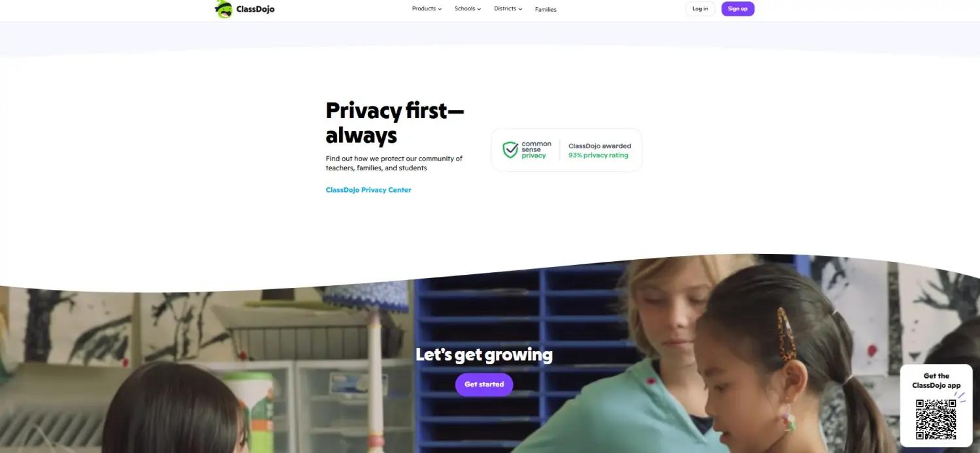Expand the chevron beside Schools
Image resolution: width=980 pixels, height=453 pixels.
479,9
